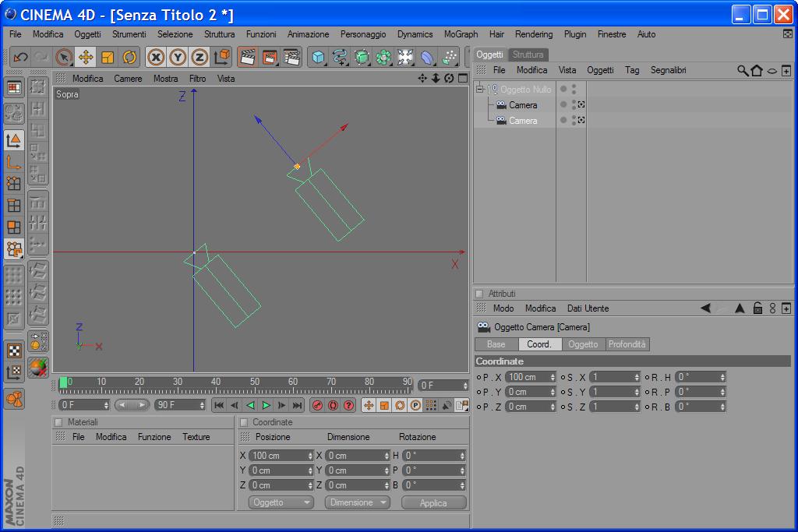The image size is (798, 532).
Task: Toggle Z axis lock
Action: coord(199,57)
